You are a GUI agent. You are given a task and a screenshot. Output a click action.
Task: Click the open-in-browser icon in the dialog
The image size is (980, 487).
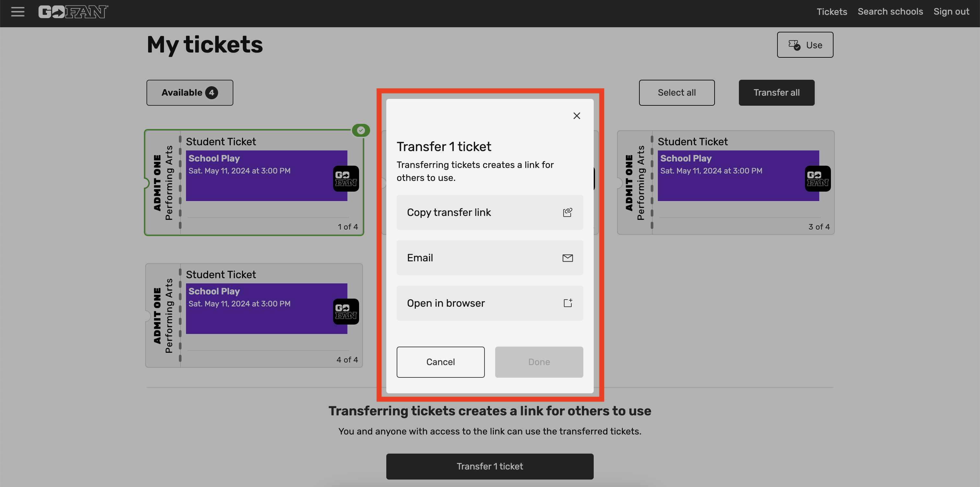567,303
